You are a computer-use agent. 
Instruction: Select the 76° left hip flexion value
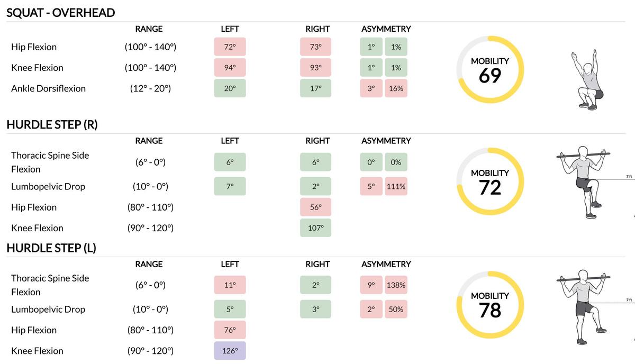(x=230, y=330)
